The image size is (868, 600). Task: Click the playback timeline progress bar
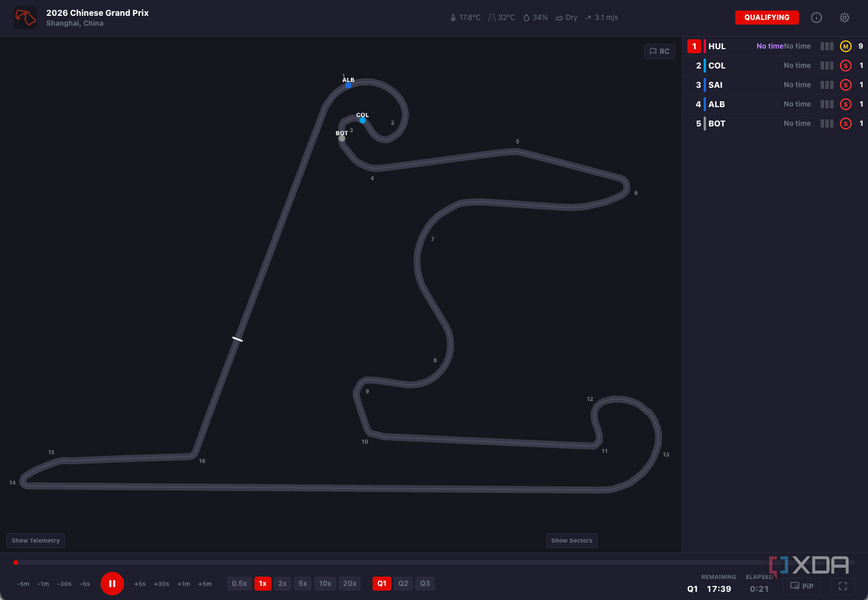click(434, 563)
